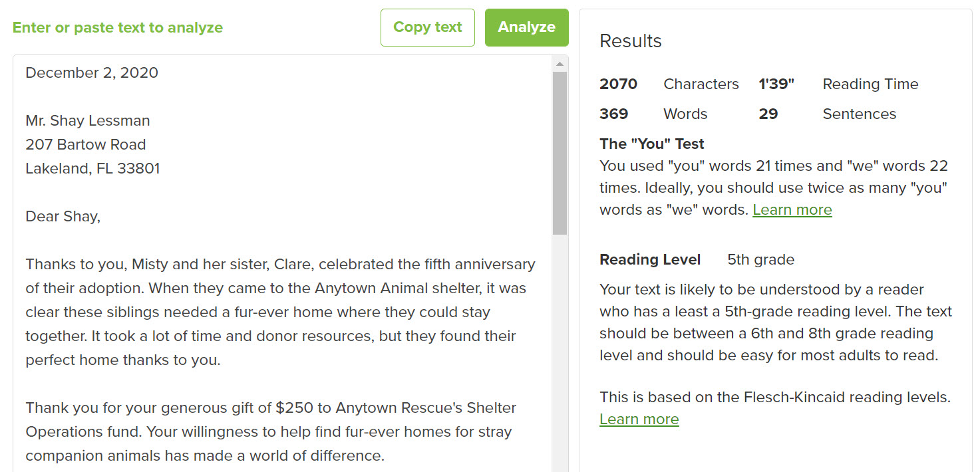Click paragraph starting Thanks to you, Misty
The image size is (980, 472).
point(280,312)
